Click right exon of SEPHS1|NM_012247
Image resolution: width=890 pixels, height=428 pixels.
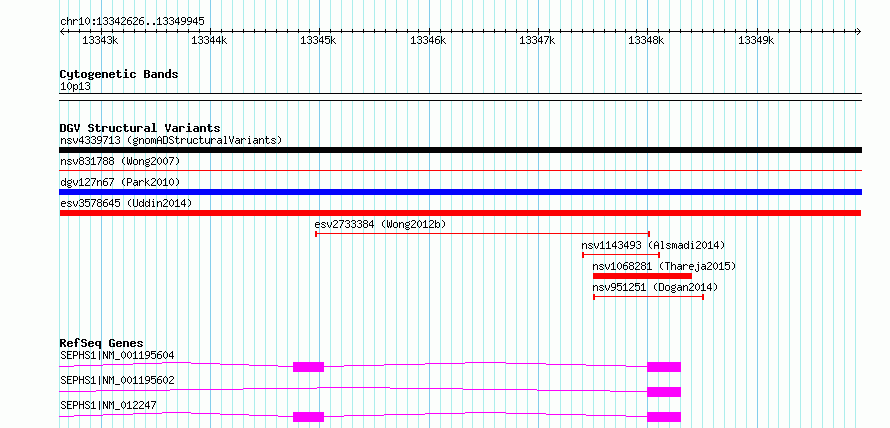click(664, 417)
